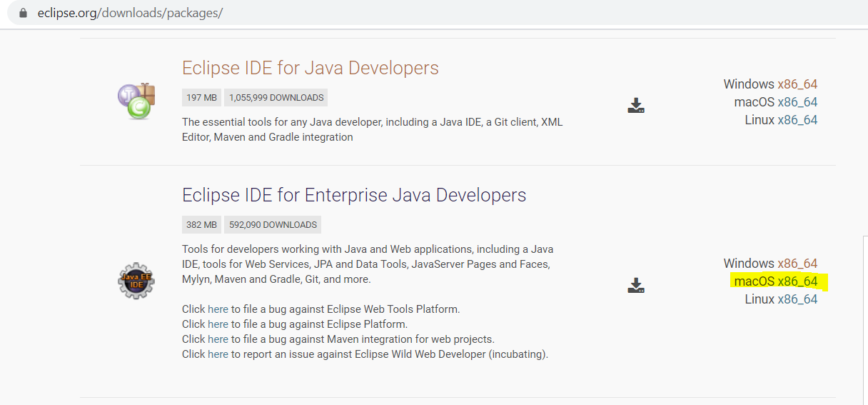Screen dimensions: 868x405
Task: Click 'here' for Eclipse Web Tools Platform bug
Action: click(x=218, y=309)
